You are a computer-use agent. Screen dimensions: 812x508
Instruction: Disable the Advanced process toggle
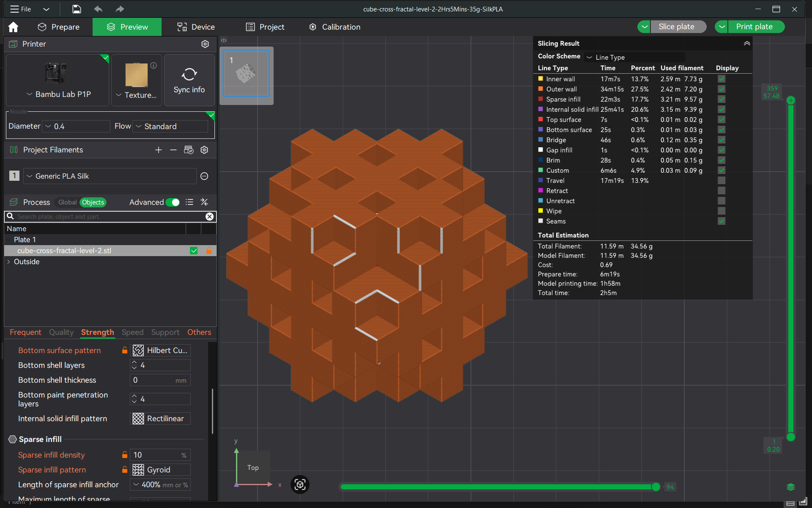(173, 202)
